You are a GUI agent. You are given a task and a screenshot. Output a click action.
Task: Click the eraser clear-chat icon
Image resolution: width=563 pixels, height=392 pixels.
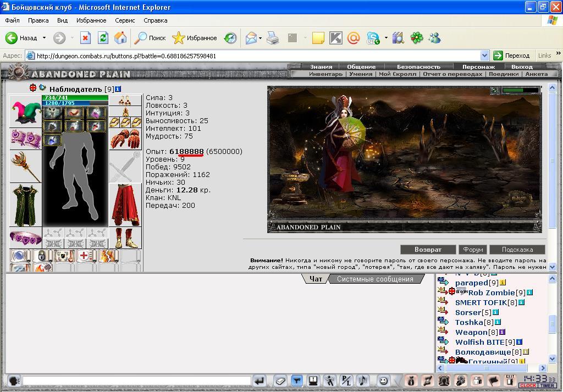(280, 380)
